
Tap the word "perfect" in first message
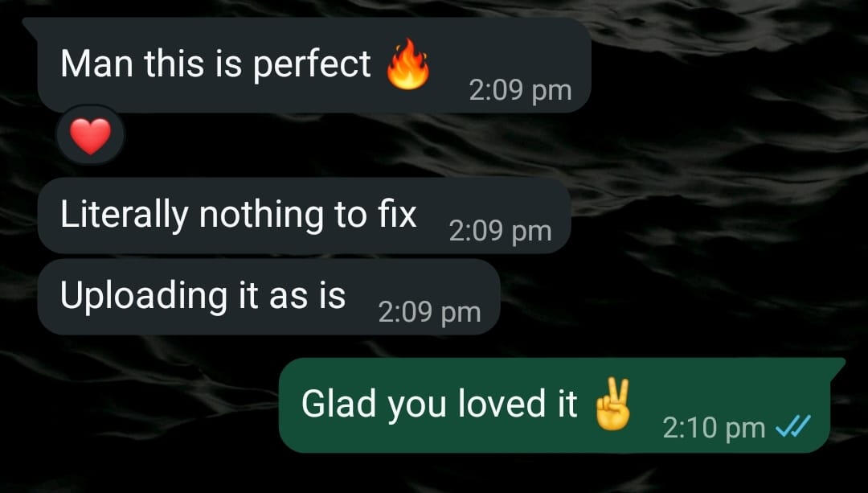(312, 65)
